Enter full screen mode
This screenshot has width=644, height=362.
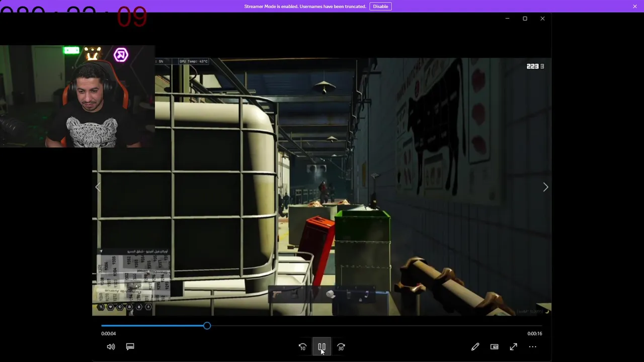[x=513, y=347]
